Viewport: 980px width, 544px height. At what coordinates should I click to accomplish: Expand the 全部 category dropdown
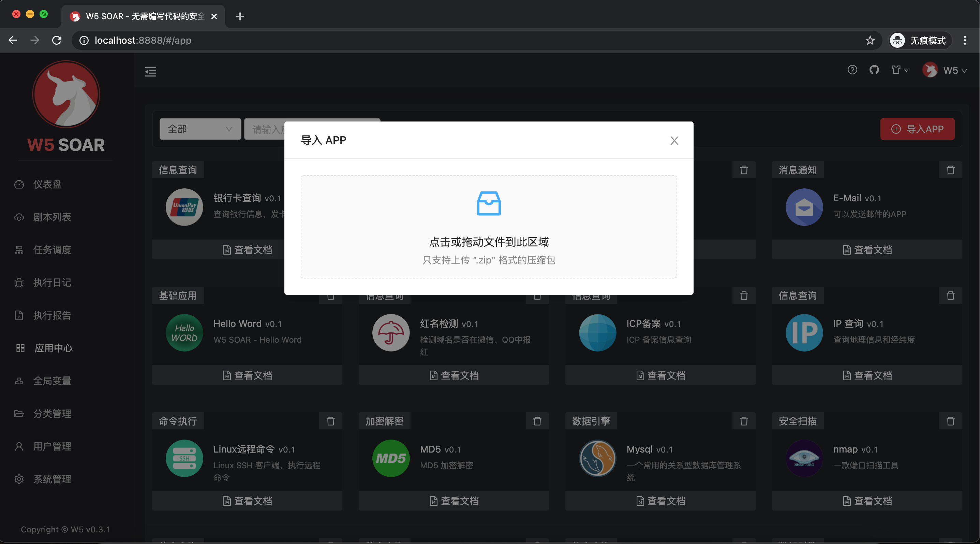click(200, 129)
